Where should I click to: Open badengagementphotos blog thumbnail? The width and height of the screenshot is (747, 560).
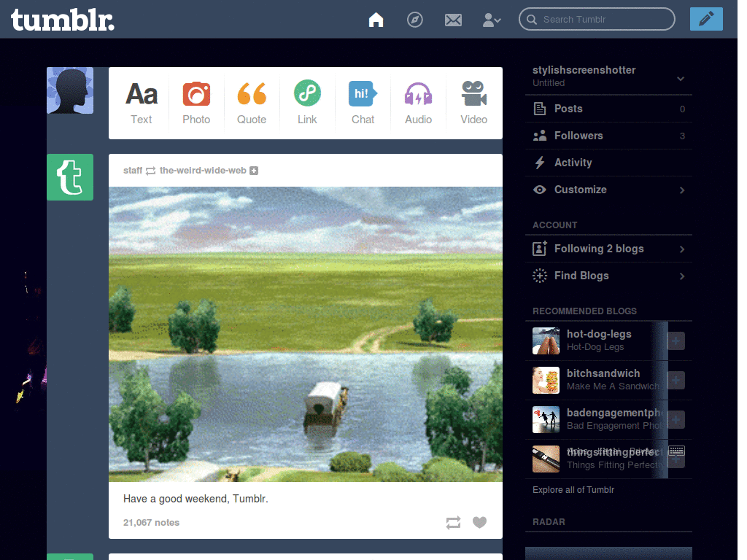coord(546,419)
